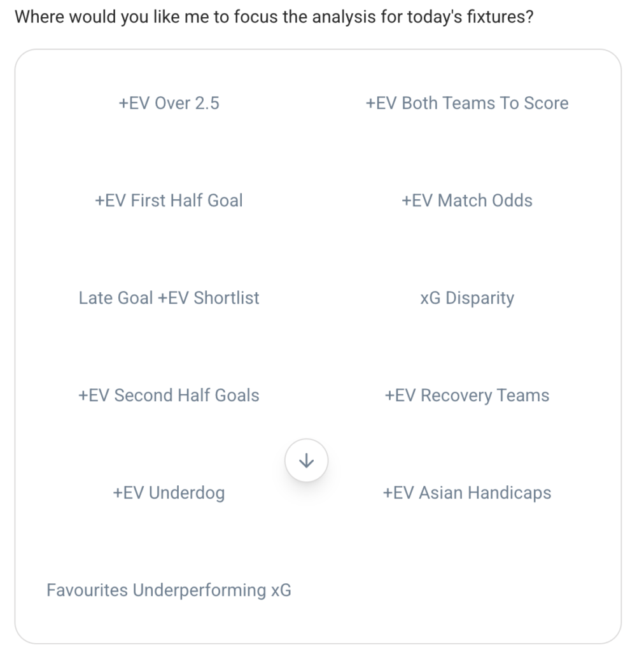Focus analysis on over 2.5 goals
Viewport: 644px width, 652px height.
point(169,103)
